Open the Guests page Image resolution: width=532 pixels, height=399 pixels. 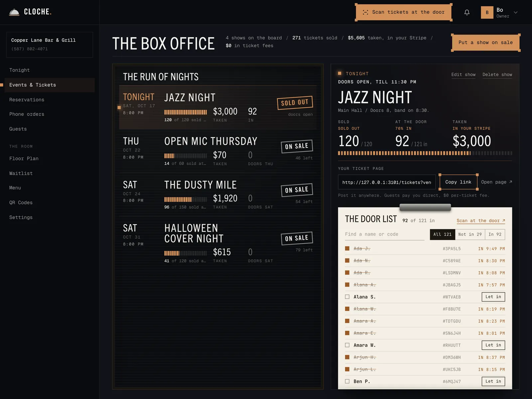coord(50,129)
